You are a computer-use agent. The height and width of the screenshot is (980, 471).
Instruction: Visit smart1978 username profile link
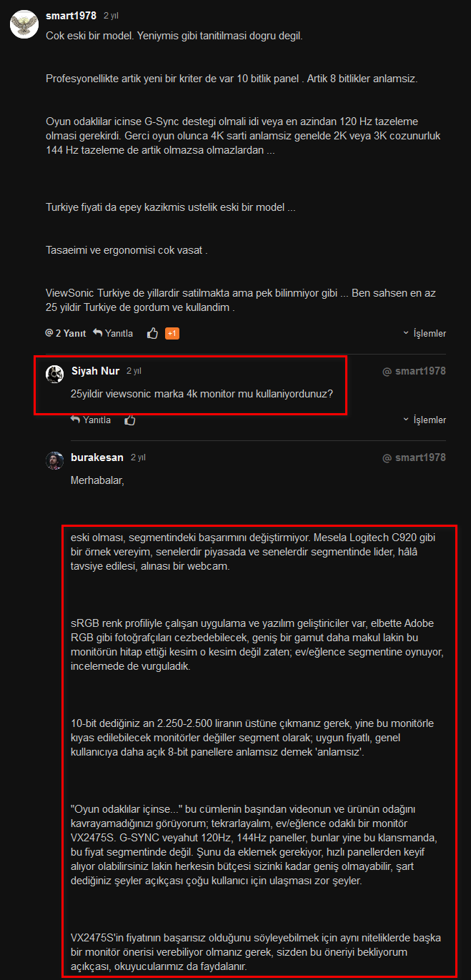click(71, 15)
